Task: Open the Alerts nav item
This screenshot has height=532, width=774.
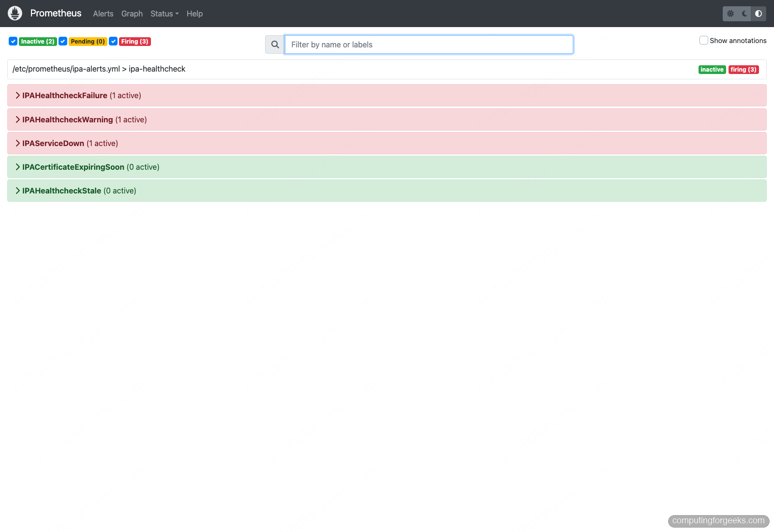Action: (103, 14)
